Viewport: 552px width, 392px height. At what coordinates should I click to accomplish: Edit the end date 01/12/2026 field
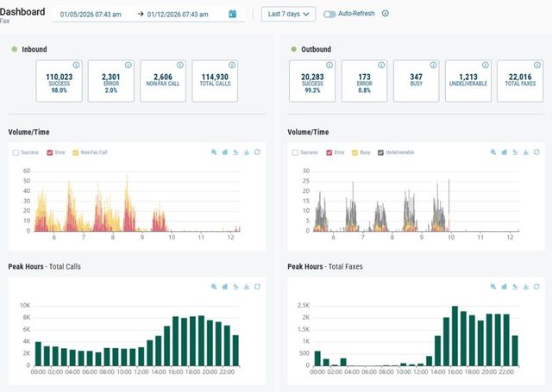pyautogui.click(x=178, y=15)
